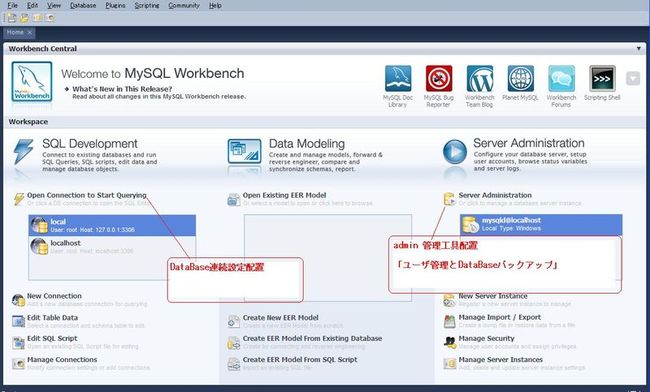Image resolution: width=650 pixels, height=392 pixels.
Task: Open the What's New in This Release link
Action: 122,89
